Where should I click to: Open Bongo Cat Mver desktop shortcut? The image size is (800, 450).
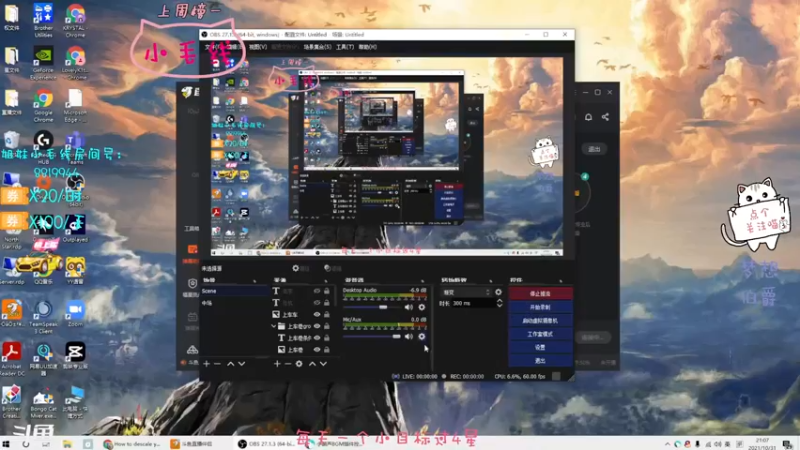click(43, 402)
